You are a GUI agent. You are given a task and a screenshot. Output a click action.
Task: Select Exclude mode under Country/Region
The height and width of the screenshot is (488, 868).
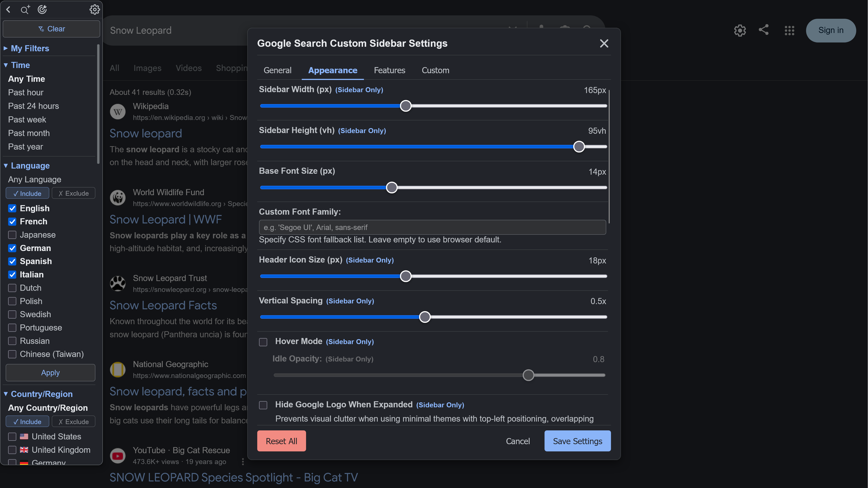click(73, 422)
